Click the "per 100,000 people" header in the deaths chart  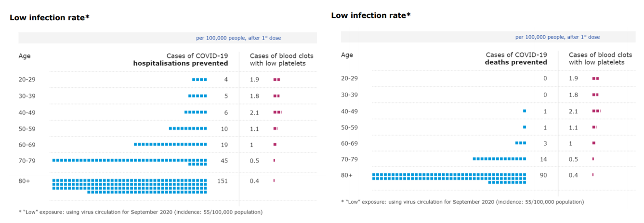coord(557,37)
